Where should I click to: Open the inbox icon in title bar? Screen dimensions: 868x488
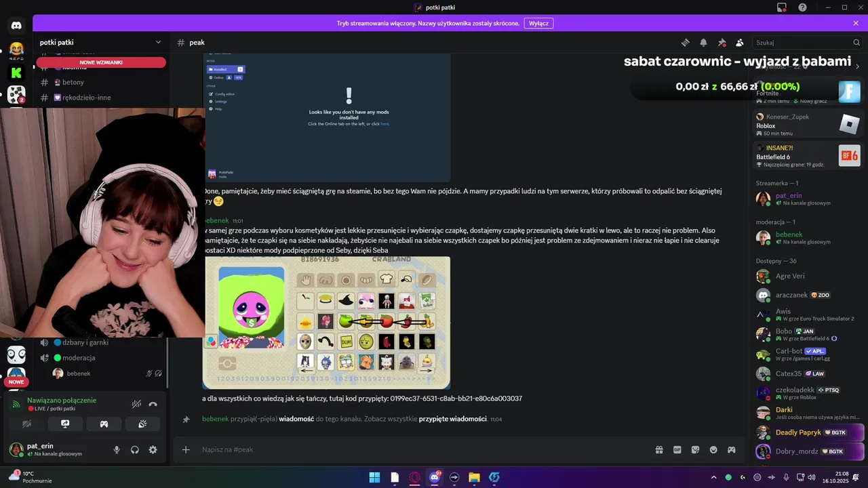click(x=782, y=7)
